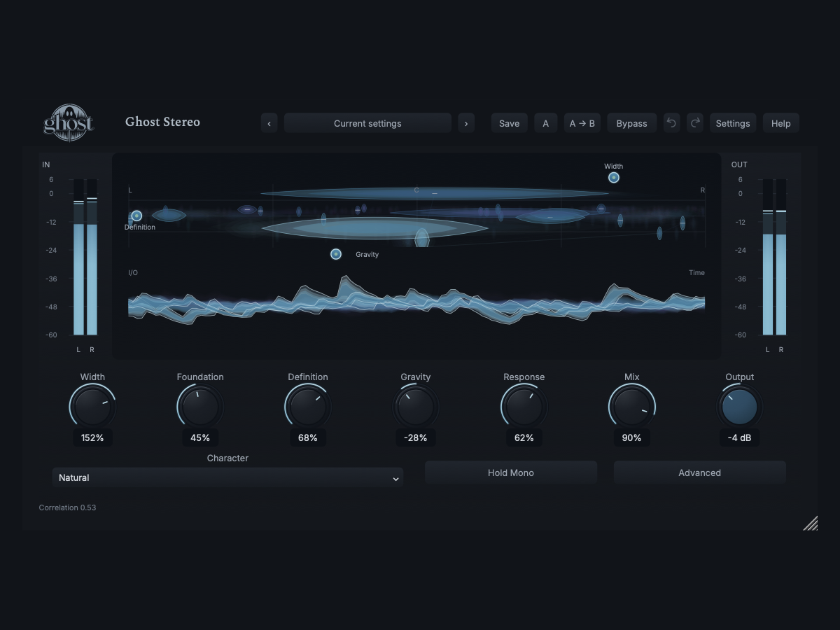Open the Character dropdown set to Natural
840x630 pixels.
(x=227, y=477)
